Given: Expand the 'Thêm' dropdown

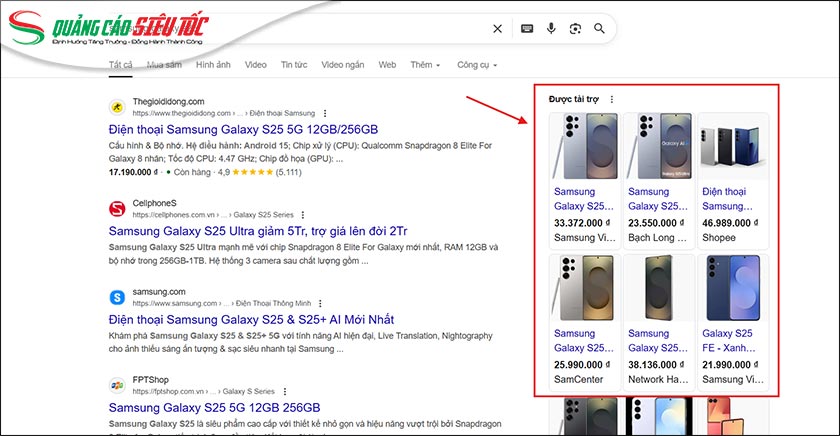Looking at the screenshot, I should coord(425,65).
